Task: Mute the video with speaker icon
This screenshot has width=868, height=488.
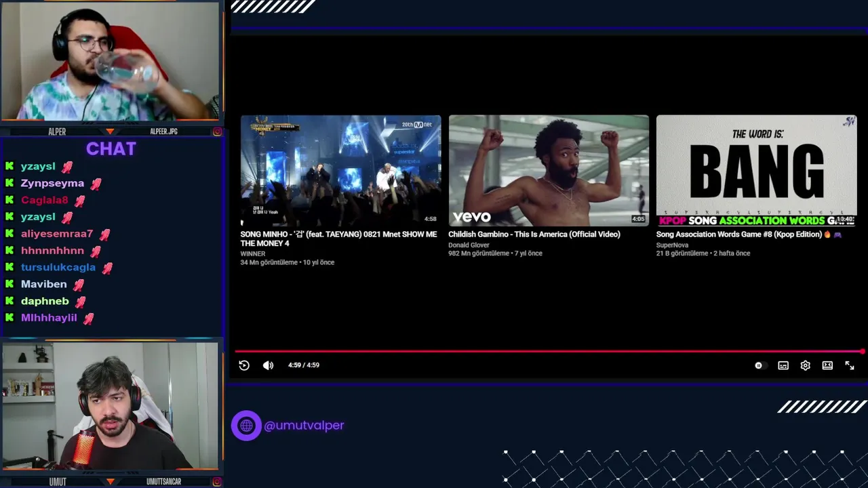Action: (269, 365)
